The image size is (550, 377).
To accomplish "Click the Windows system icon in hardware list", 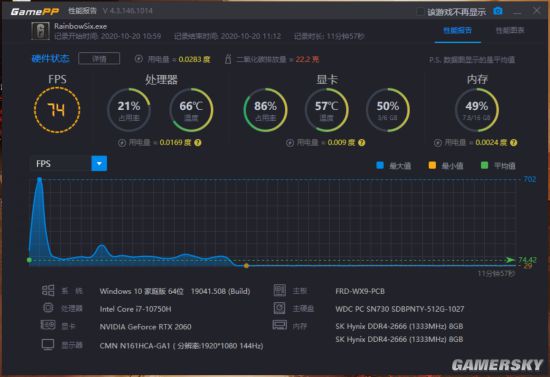I will 48,290.
